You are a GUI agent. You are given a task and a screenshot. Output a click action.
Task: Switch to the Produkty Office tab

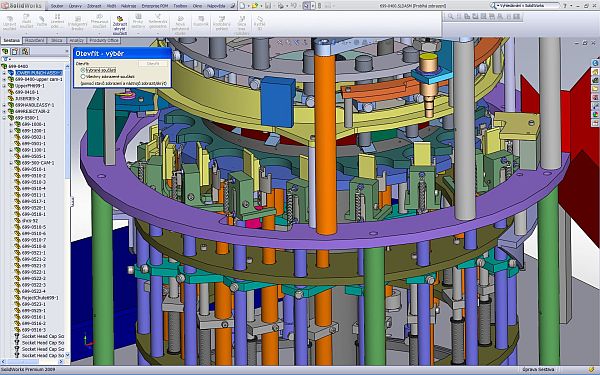coord(104,41)
